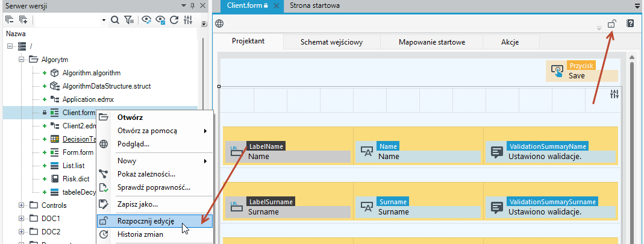Click the Nazwa column header
This screenshot has width=644, height=244.
pyautogui.click(x=16, y=34)
